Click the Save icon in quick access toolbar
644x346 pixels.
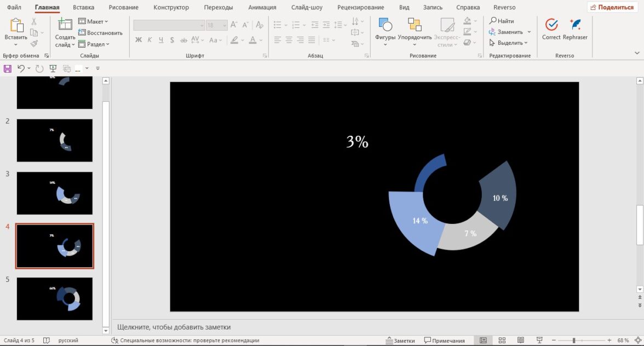point(8,68)
